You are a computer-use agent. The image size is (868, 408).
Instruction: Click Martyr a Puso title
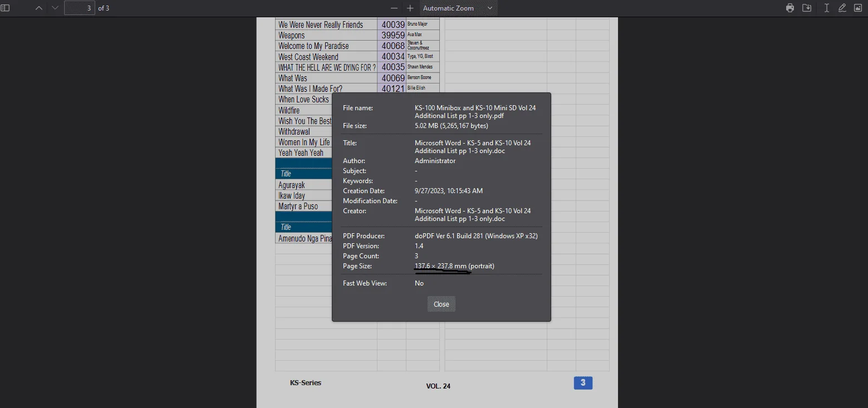point(298,206)
